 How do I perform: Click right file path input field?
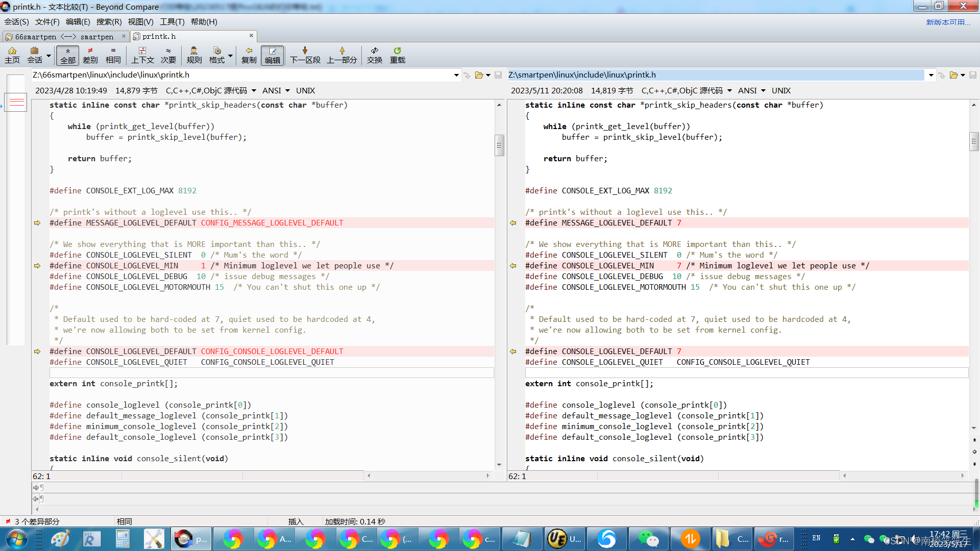click(715, 75)
